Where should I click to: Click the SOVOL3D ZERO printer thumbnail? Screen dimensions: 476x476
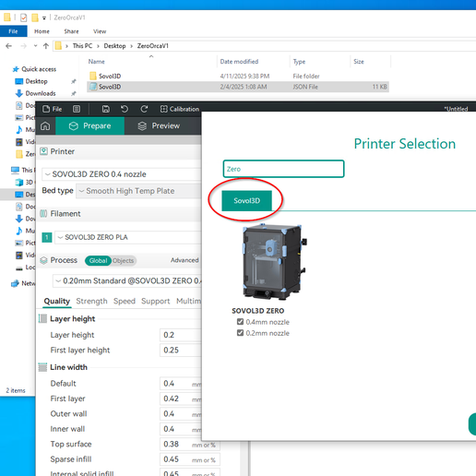(274, 262)
